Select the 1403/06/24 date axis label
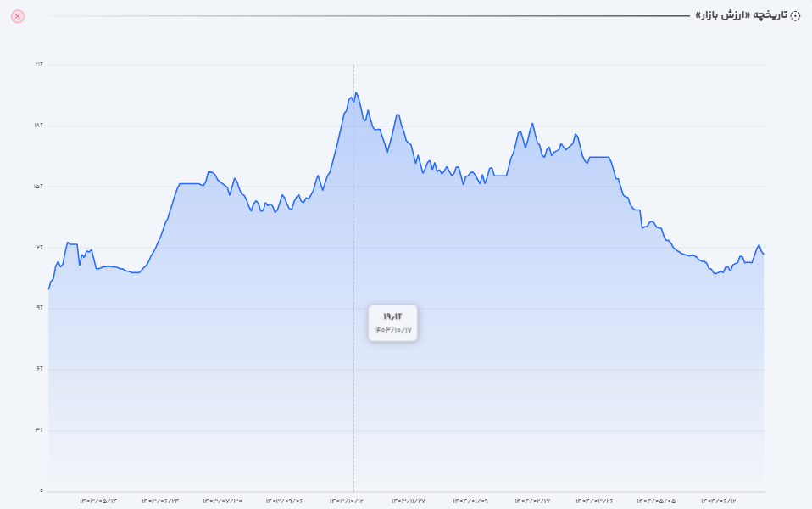 [x=160, y=501]
